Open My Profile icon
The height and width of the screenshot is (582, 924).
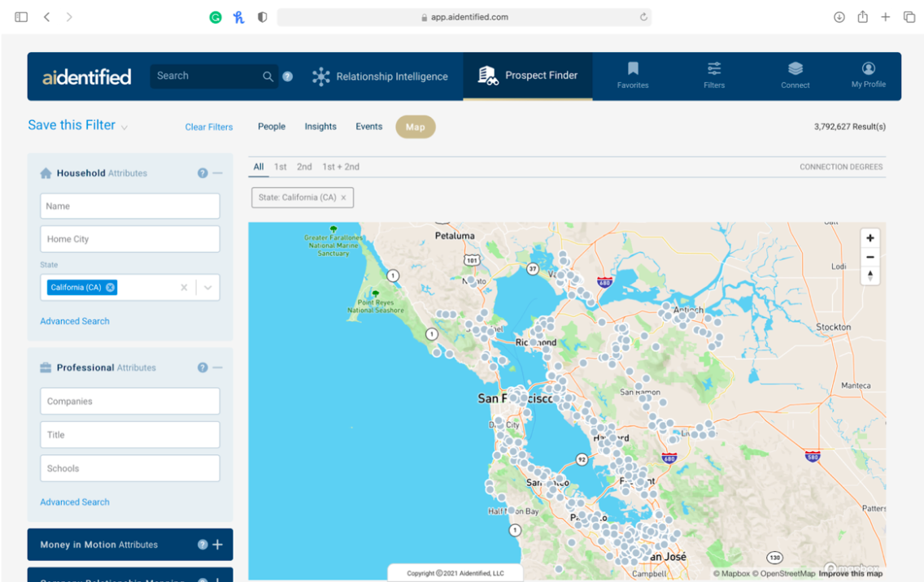tap(868, 69)
